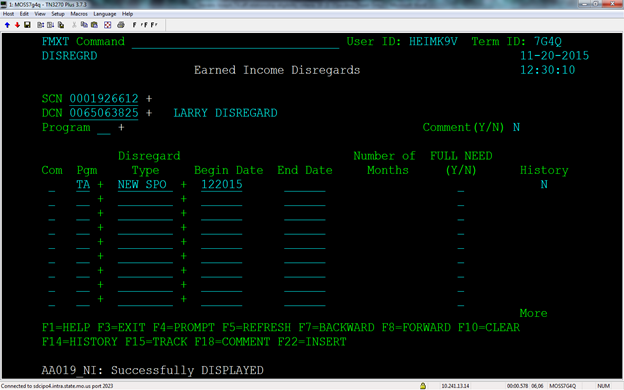
Task: Click the FMXT Command input line
Action: (235, 43)
